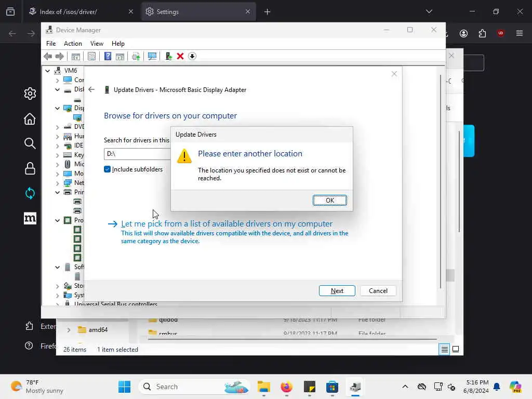Image resolution: width=532 pixels, height=399 pixels.
Task: Expand the Keyboards tree node
Action: click(x=57, y=155)
